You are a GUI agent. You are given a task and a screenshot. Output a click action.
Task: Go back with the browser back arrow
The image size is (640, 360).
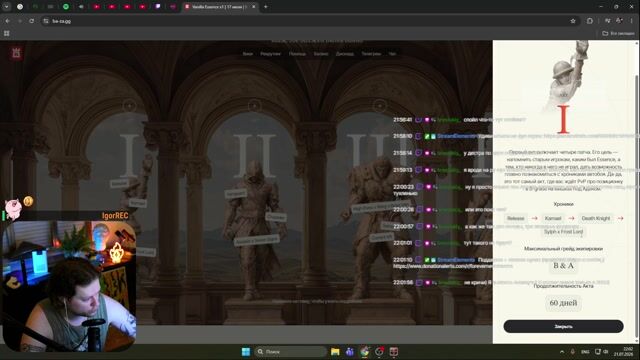(x=7, y=21)
